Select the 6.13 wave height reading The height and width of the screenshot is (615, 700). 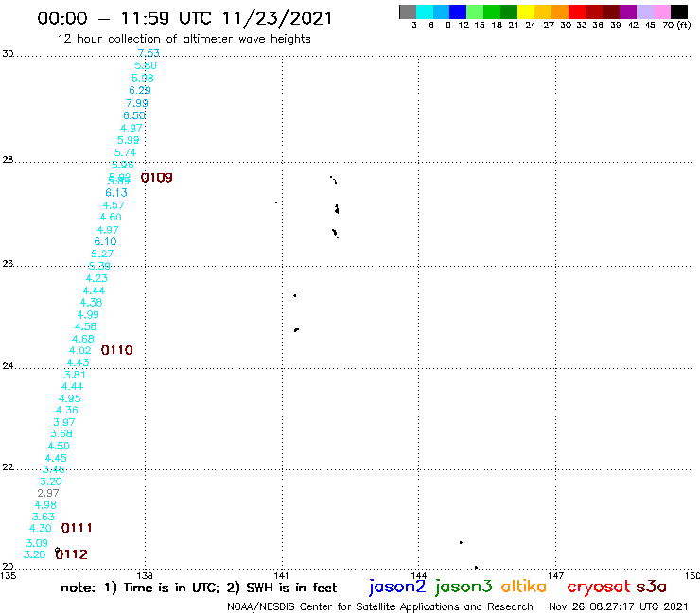(116, 193)
